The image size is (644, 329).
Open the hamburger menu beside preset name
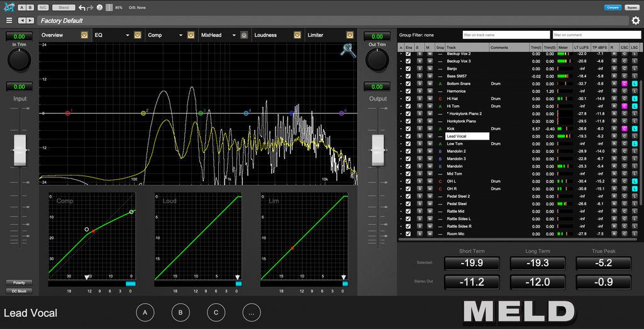coord(9,21)
